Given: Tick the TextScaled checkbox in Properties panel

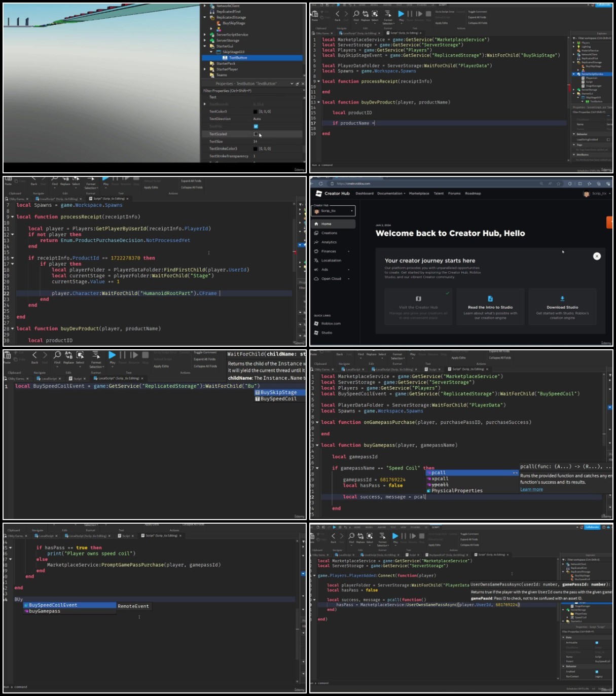Looking at the screenshot, I should (x=256, y=134).
